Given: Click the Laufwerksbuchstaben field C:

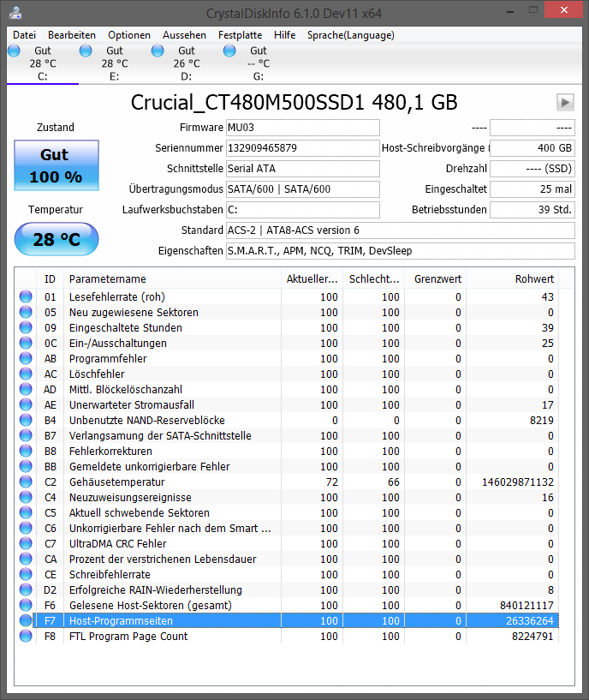Looking at the screenshot, I should point(303,210).
